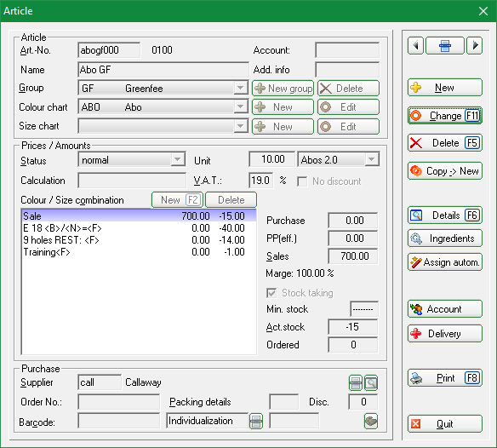Viewport: 497px width, 448px height.
Task: Go to next article with right arrow
Action: tap(475, 46)
